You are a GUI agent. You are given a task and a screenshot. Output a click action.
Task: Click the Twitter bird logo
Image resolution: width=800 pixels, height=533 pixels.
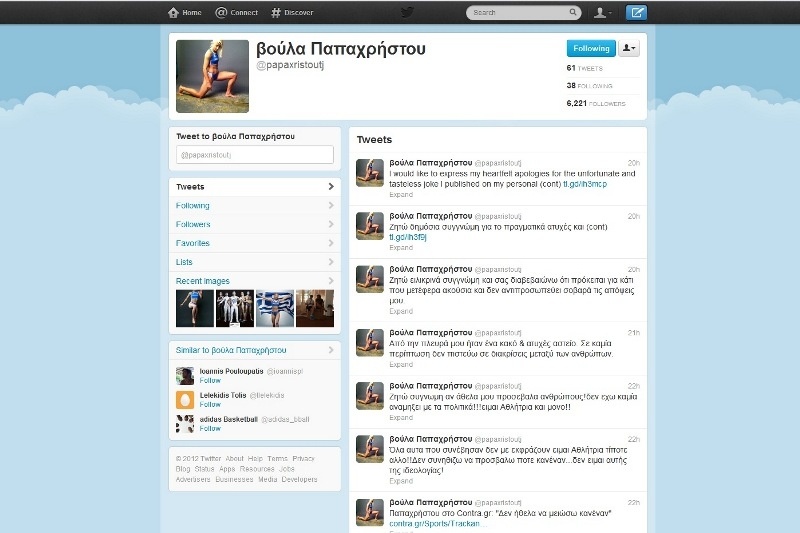pyautogui.click(x=407, y=12)
